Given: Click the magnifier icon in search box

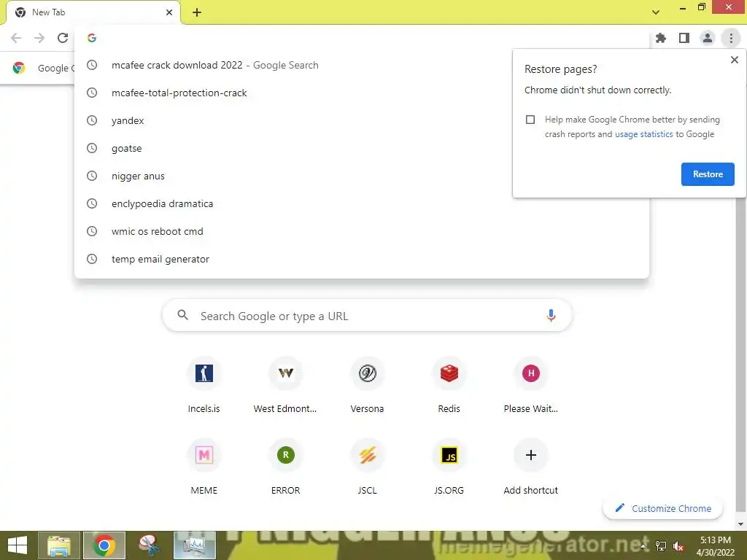Looking at the screenshot, I should pos(183,315).
